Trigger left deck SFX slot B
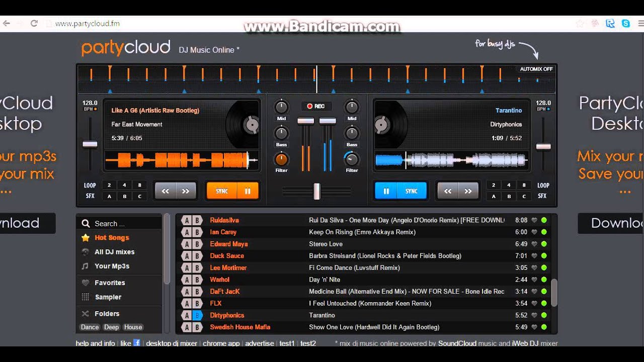 pyautogui.click(x=124, y=196)
